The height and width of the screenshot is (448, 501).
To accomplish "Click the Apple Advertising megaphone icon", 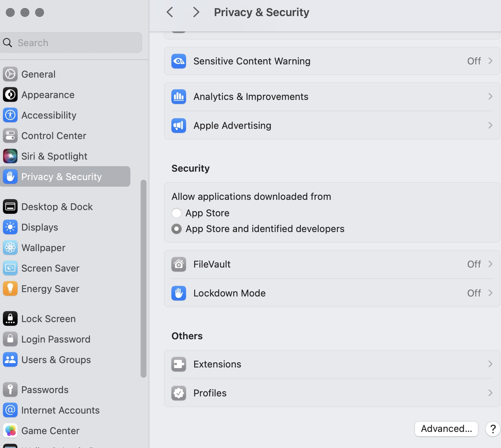I will click(179, 126).
